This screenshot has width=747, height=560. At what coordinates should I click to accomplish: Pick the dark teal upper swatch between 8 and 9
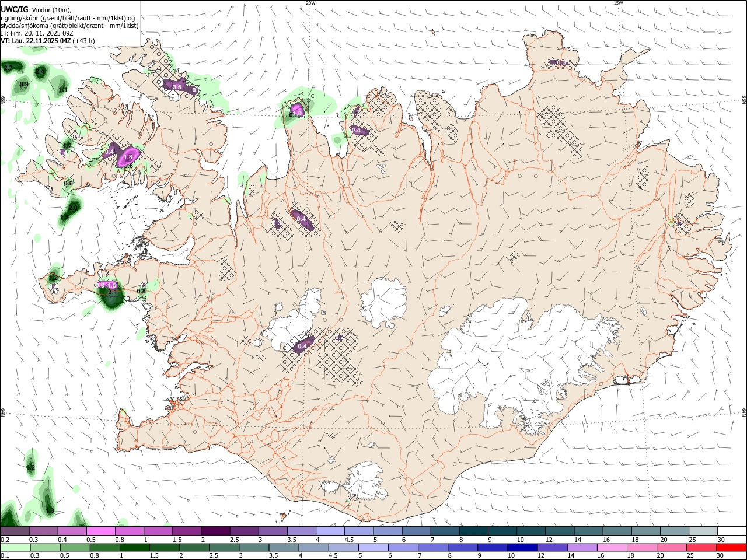pyautogui.click(x=473, y=531)
